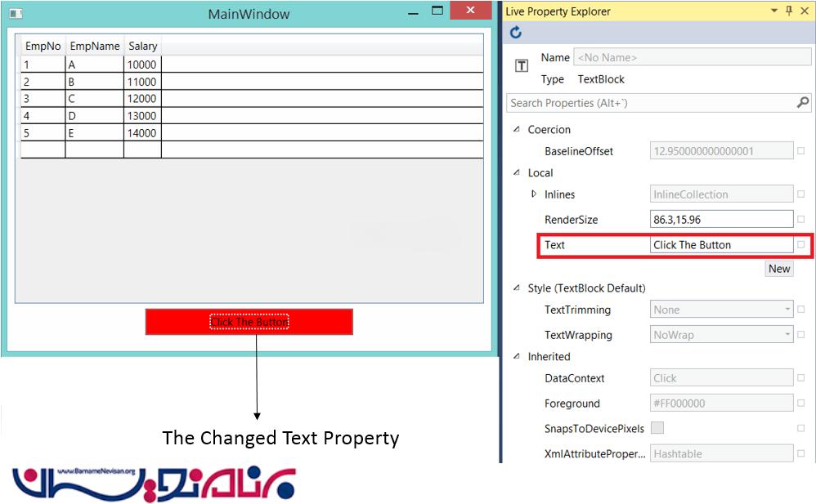
Task: Select the EmpNo cell 2
Action: click(43, 81)
